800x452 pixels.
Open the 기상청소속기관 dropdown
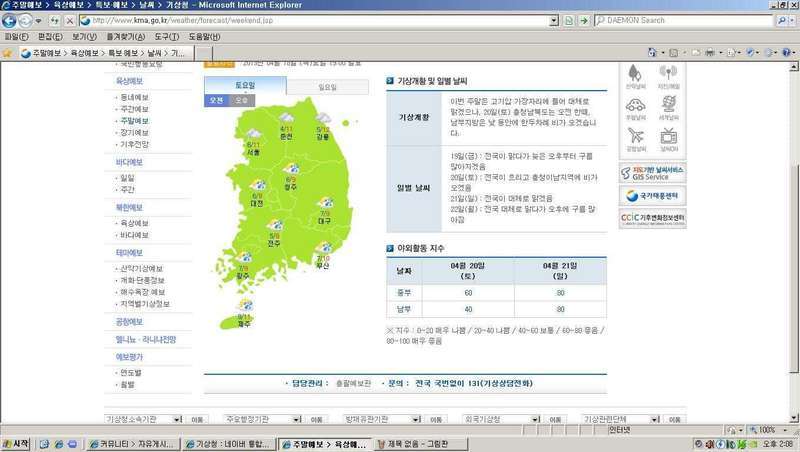(x=143, y=419)
